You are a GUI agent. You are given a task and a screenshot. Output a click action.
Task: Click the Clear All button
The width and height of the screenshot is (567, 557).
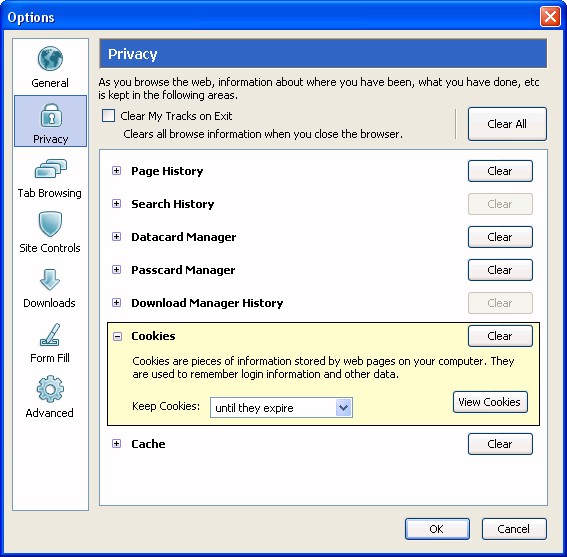(x=507, y=124)
